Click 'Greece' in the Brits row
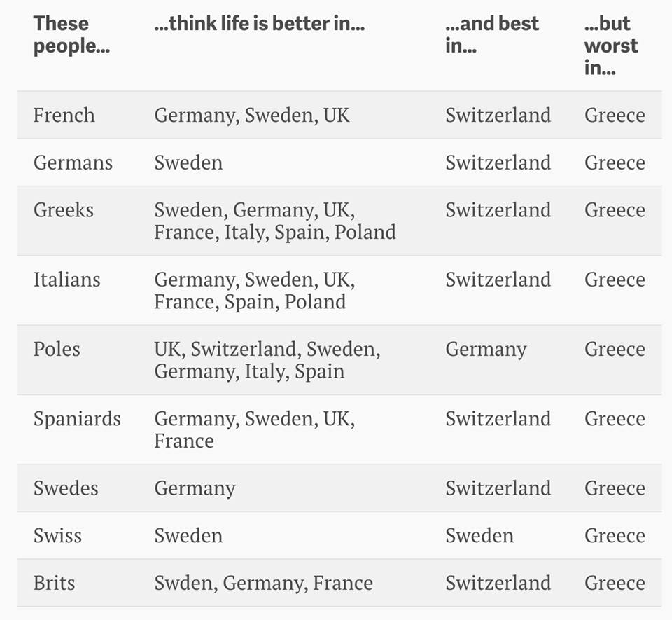 [615, 583]
